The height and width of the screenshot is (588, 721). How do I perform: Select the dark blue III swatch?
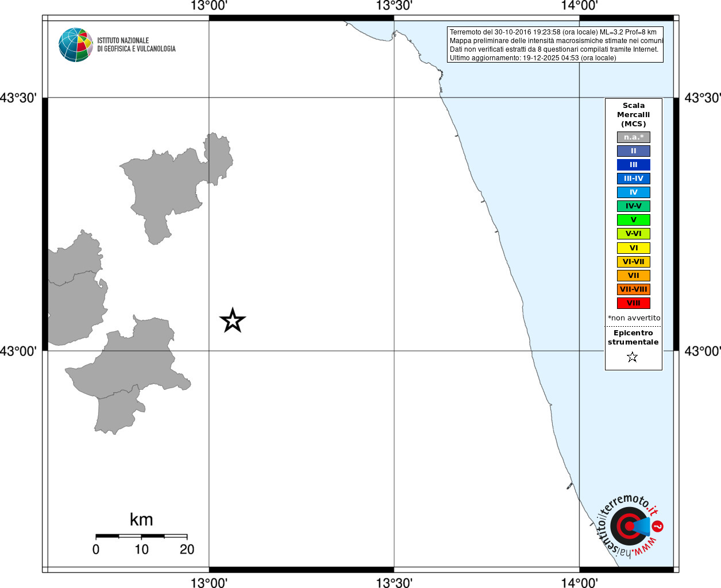tap(634, 165)
